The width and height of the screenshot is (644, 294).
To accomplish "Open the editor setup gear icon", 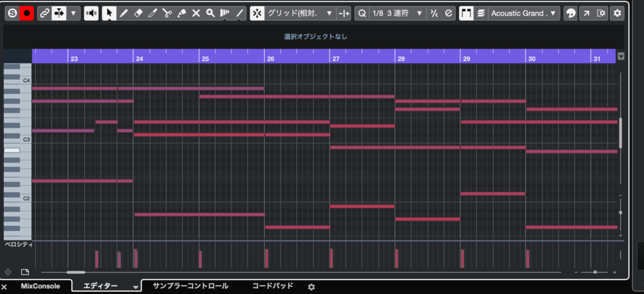I will click(618, 13).
